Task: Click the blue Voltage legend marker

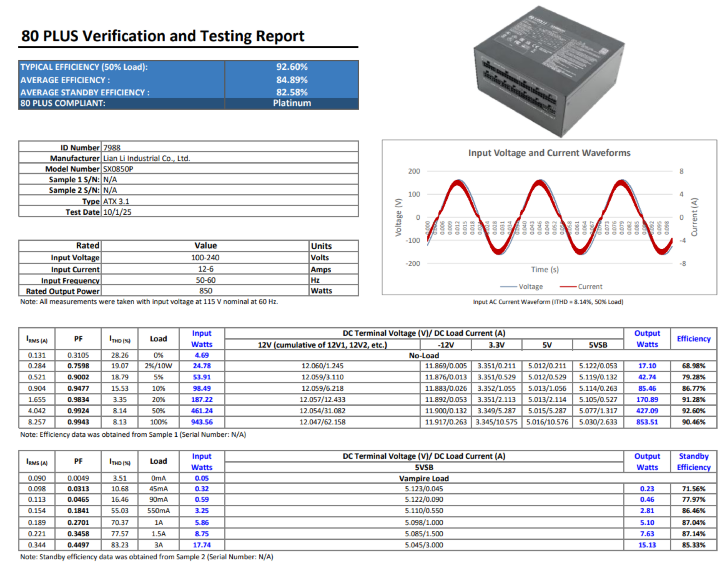Action: tap(508, 287)
